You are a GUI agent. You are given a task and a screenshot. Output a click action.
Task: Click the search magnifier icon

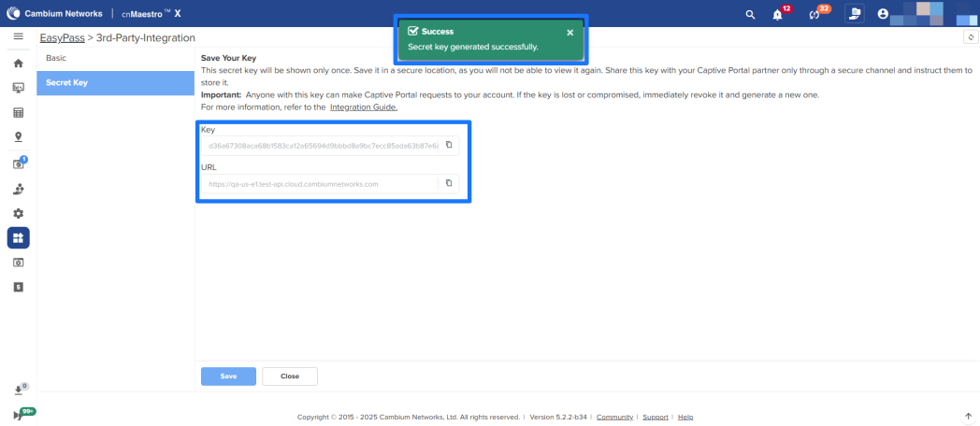[750, 14]
